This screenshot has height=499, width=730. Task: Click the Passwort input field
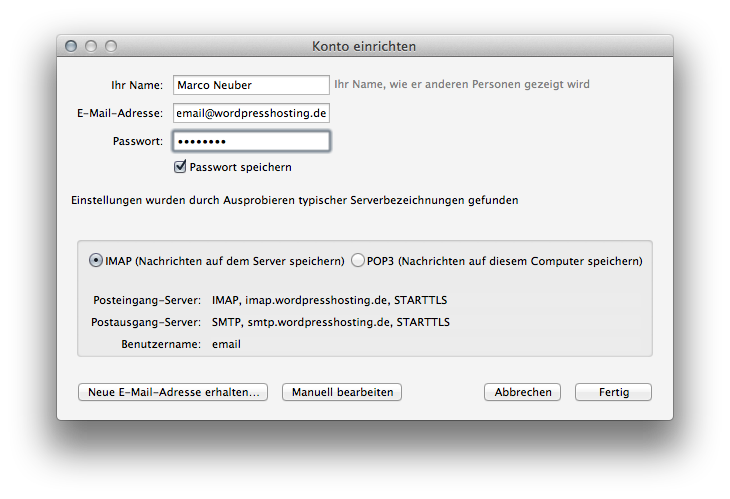tap(251, 141)
